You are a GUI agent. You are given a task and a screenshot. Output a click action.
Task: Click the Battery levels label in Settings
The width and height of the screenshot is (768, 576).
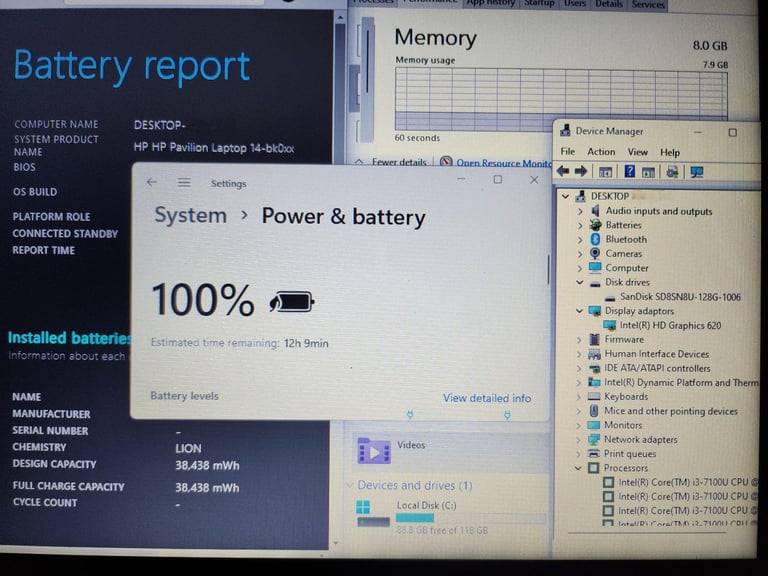[184, 395]
